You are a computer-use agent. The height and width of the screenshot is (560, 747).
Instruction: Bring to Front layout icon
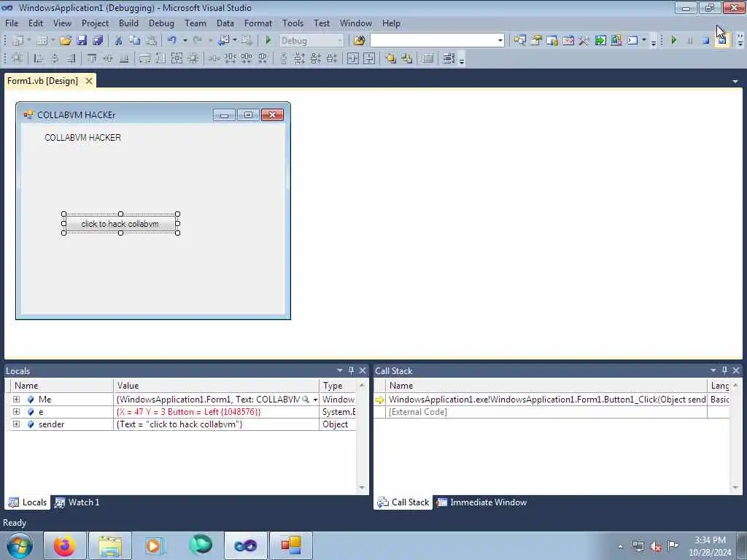(x=391, y=58)
